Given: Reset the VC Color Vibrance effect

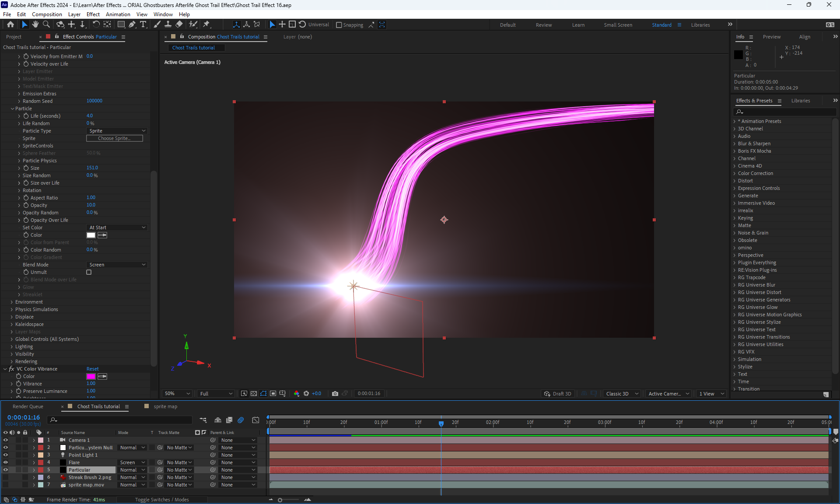Looking at the screenshot, I should pyautogui.click(x=92, y=369).
